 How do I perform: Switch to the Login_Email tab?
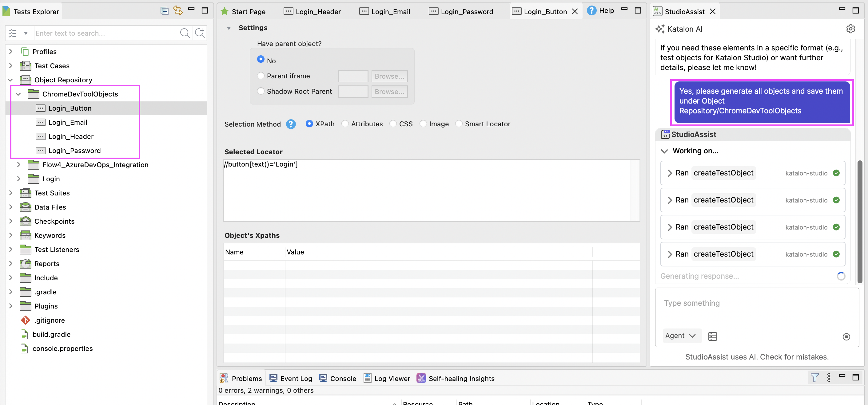click(390, 11)
